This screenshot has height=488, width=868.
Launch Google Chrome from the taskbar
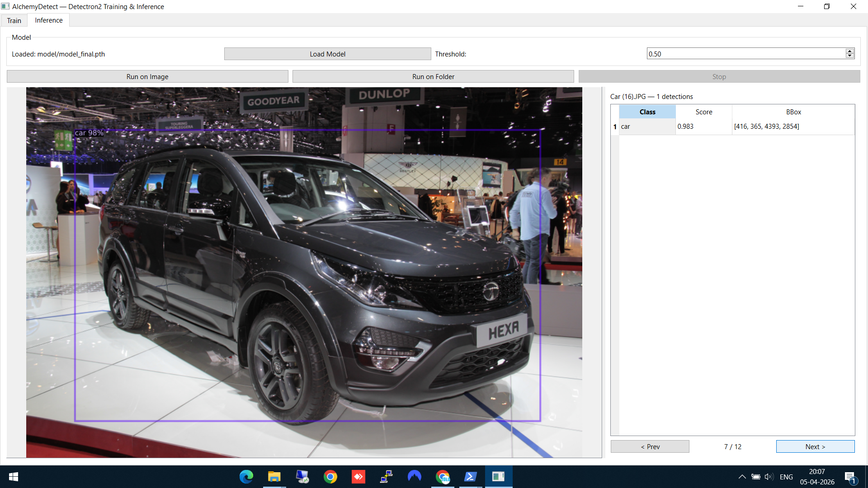click(x=330, y=477)
